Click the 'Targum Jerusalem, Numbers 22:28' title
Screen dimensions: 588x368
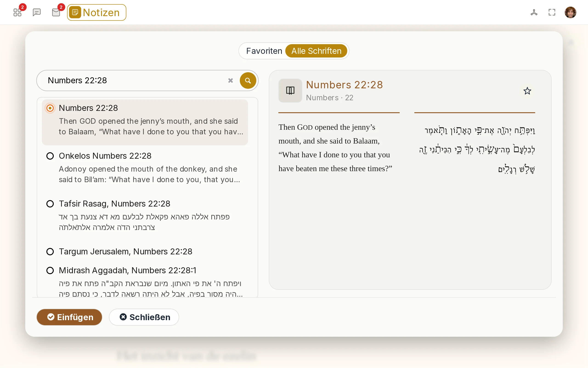pyautogui.click(x=125, y=251)
